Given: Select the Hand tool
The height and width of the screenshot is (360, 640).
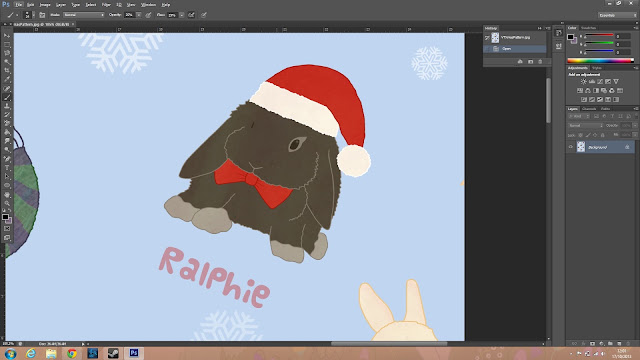Looking at the screenshot, I should click(7, 194).
